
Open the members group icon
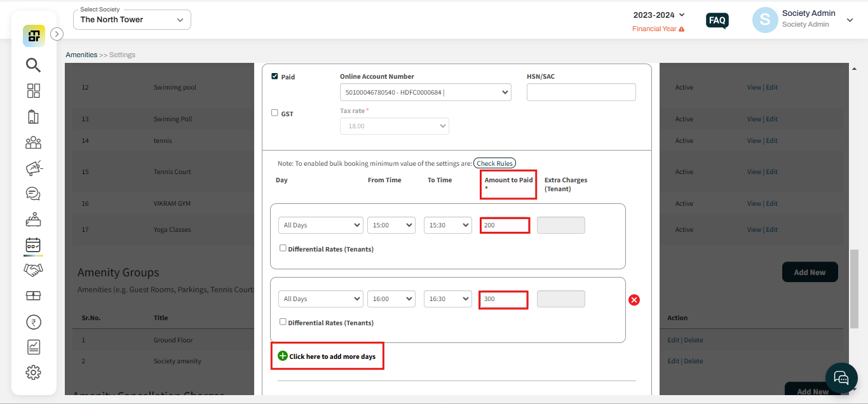point(34,142)
